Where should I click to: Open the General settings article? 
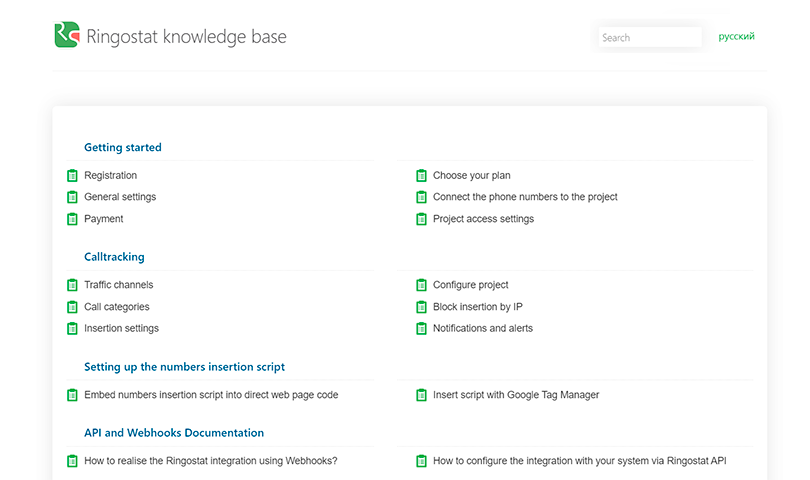click(x=120, y=197)
